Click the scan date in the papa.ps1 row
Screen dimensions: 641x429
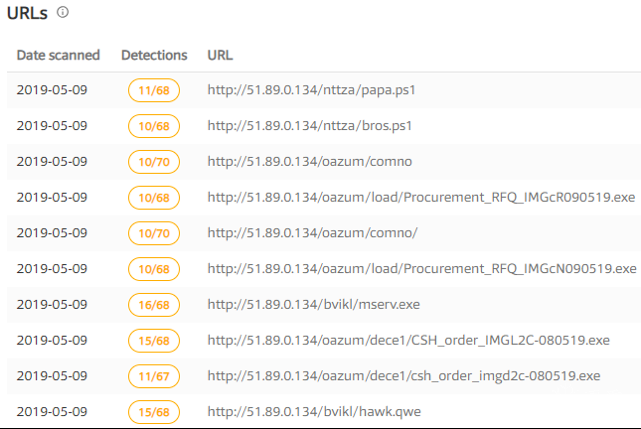(x=52, y=90)
